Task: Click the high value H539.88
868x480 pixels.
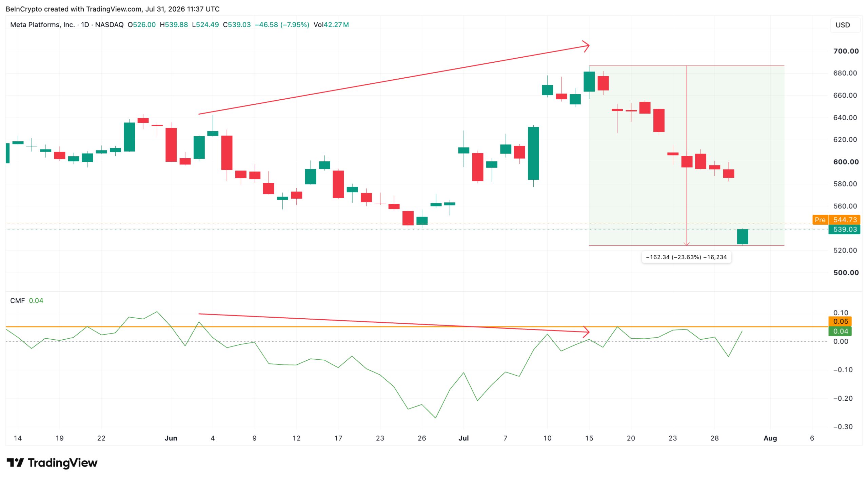Action: (x=174, y=25)
